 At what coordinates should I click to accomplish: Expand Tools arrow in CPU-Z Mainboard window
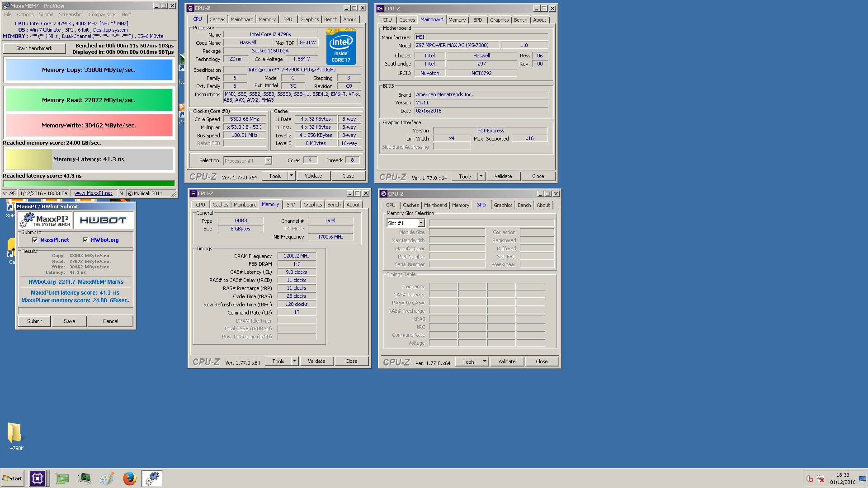[x=481, y=176]
